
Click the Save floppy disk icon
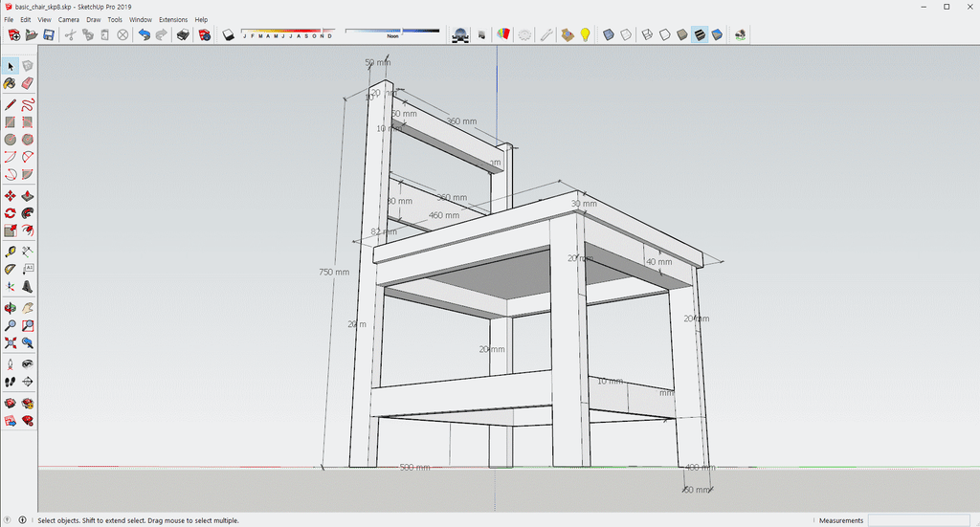[x=49, y=35]
